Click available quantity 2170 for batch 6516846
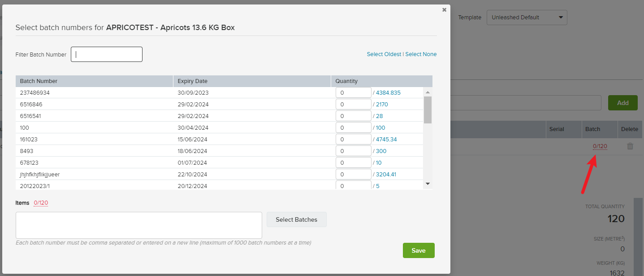The image size is (644, 276). coord(381,104)
